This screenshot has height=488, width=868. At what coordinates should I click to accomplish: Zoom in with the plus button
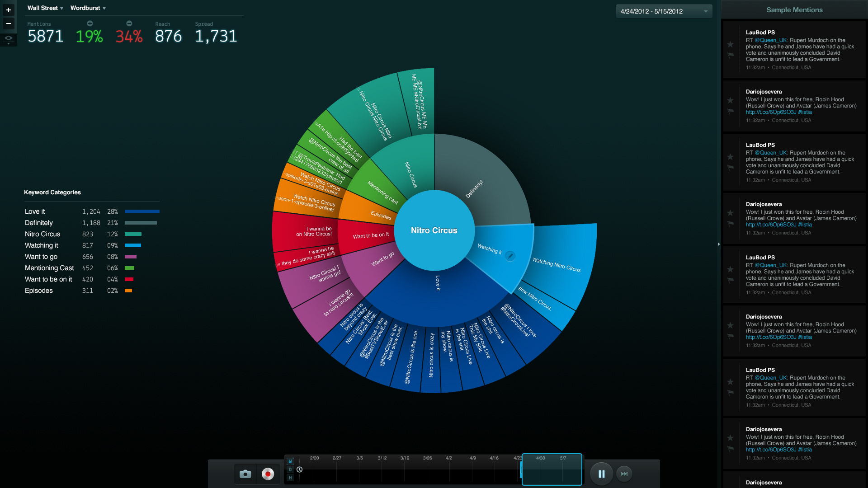(x=9, y=9)
